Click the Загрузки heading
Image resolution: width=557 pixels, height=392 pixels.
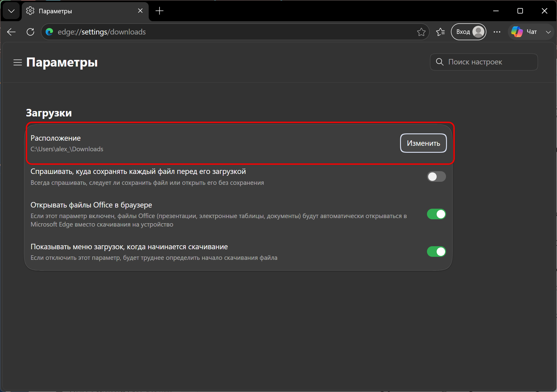[x=49, y=113]
